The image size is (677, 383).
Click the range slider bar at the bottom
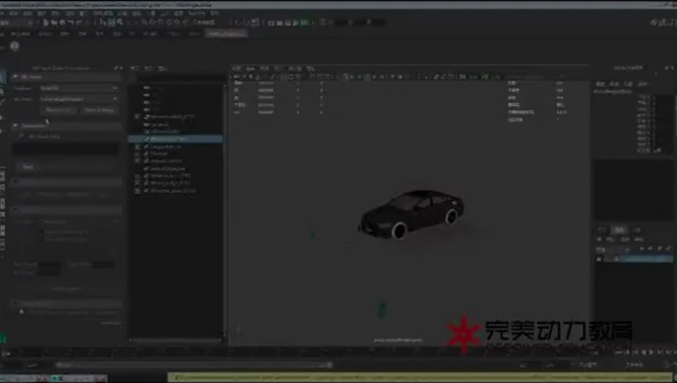[x=193, y=365]
